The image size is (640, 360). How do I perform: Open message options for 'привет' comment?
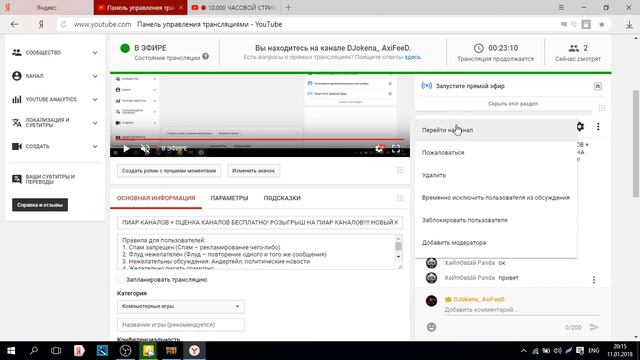(x=594, y=280)
